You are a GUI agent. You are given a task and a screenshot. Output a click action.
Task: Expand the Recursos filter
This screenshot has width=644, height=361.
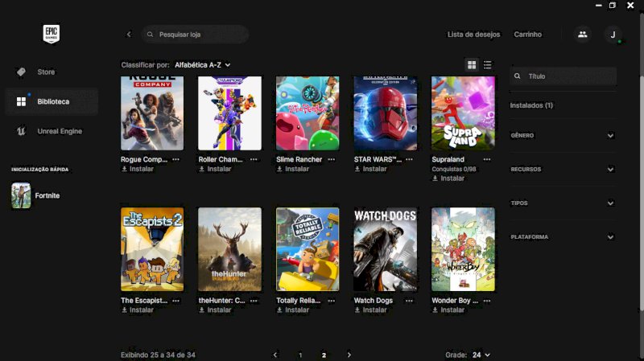click(x=563, y=170)
